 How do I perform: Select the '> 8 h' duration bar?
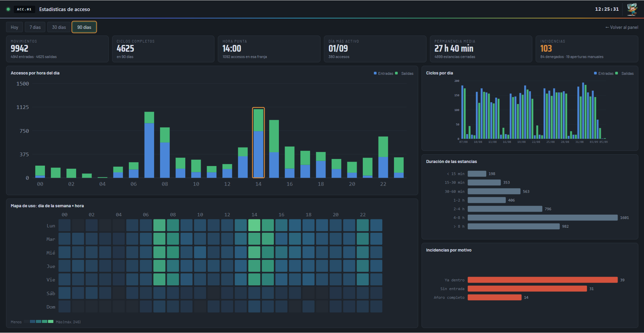514,226
